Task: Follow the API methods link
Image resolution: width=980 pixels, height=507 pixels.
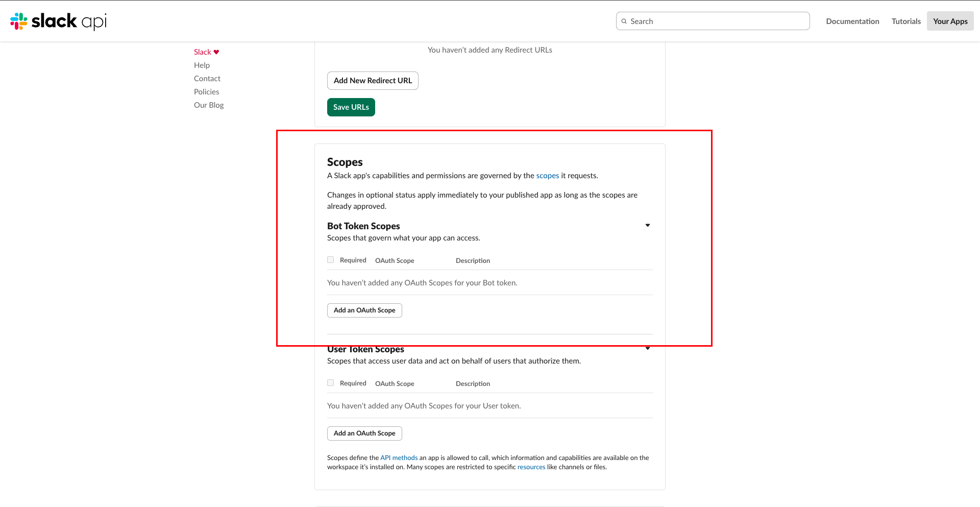Action: tap(399, 458)
